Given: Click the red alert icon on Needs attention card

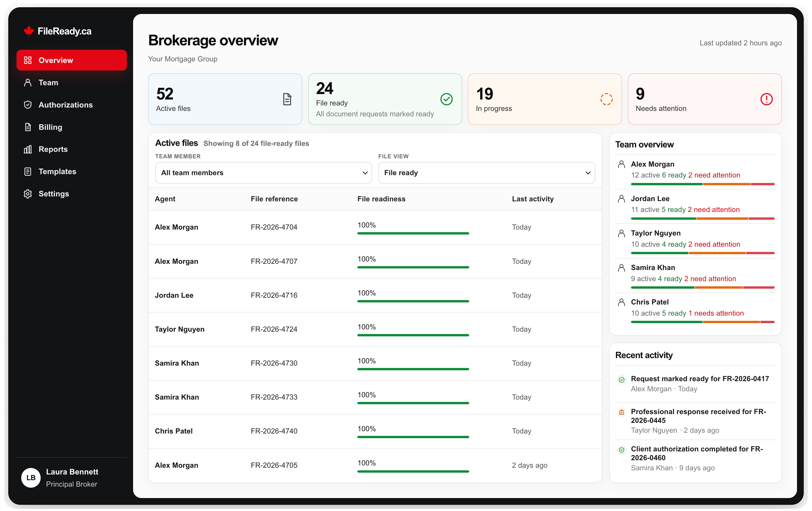Looking at the screenshot, I should [766, 99].
